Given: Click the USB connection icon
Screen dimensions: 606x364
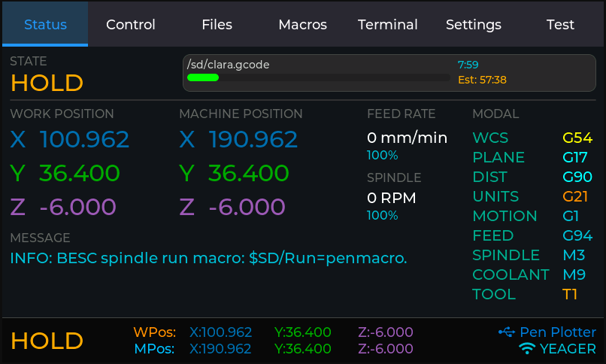Looking at the screenshot, I should (x=506, y=332).
